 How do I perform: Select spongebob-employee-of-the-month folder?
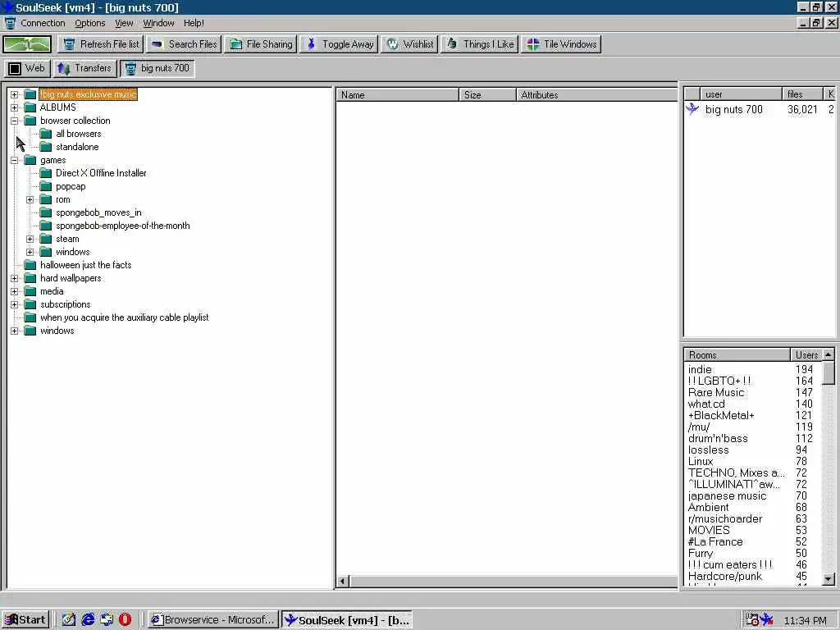(123, 226)
